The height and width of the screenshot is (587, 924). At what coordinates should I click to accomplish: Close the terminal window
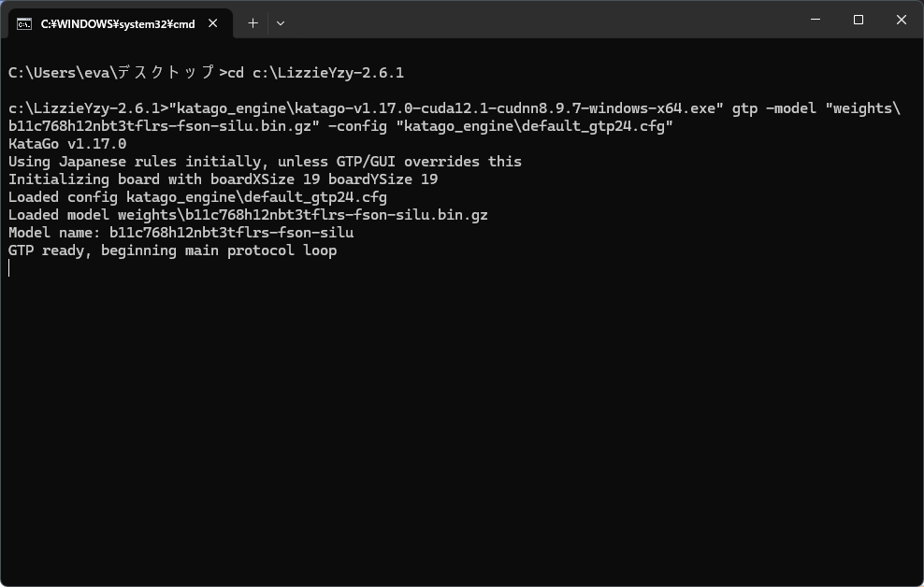pyautogui.click(x=901, y=20)
